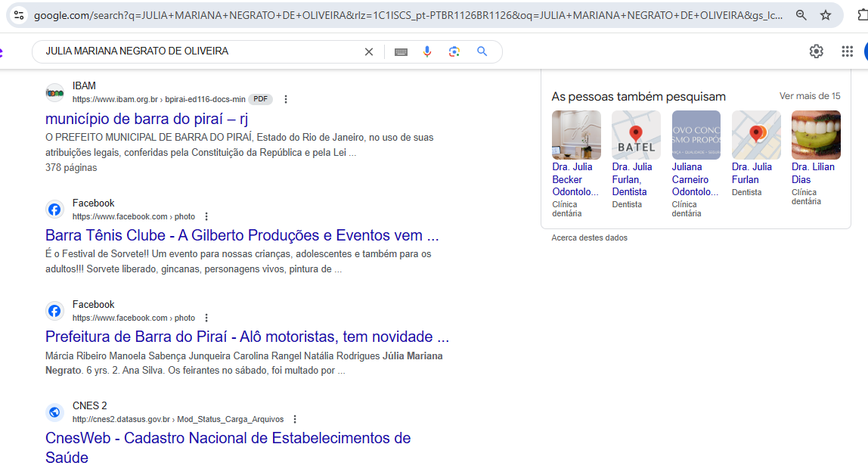Image resolution: width=868 pixels, height=472 pixels.
Task: Open Juliana Carneiro Odontolo... link
Action: click(695, 179)
